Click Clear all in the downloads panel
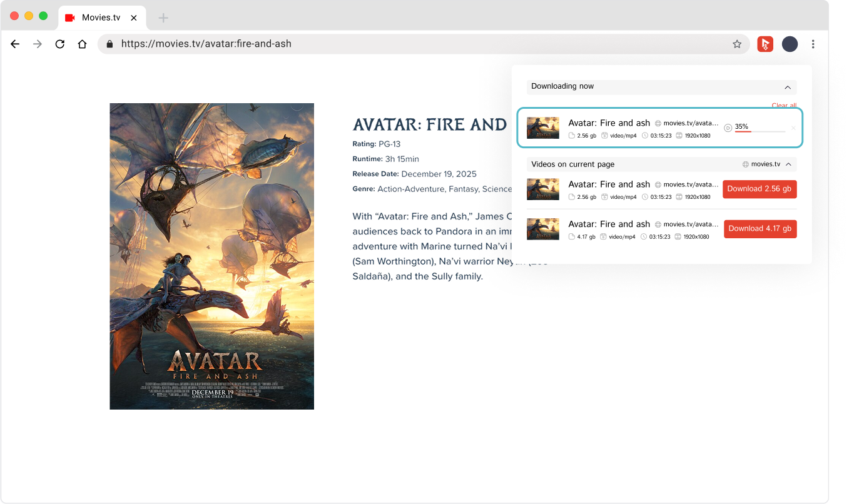The image size is (854, 504). tap(784, 106)
